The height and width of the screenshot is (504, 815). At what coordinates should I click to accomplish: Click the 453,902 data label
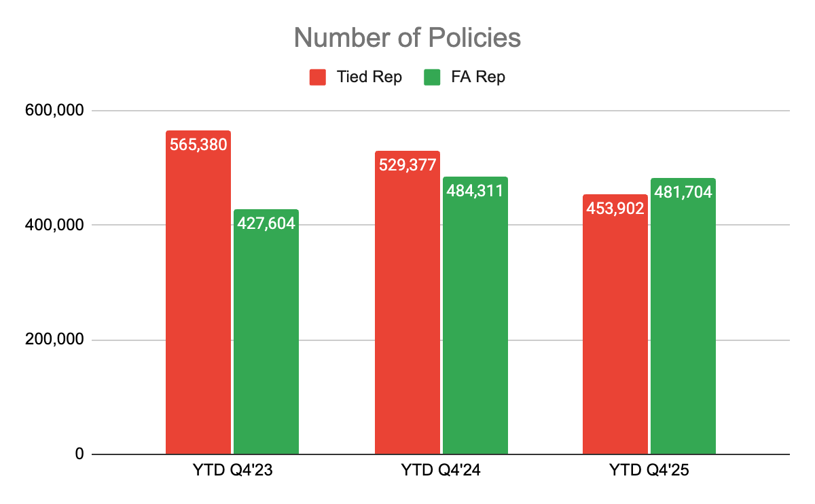(615, 209)
